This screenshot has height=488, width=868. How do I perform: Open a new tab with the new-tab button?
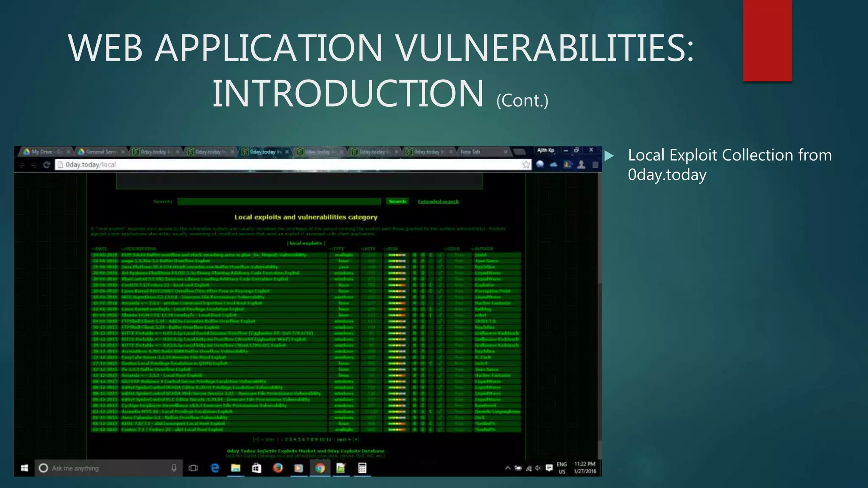(519, 152)
